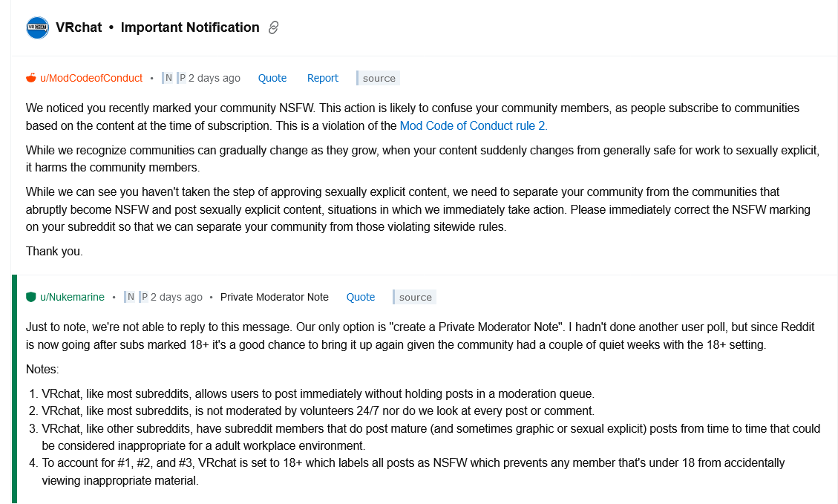The image size is (838, 504).
Task: Click the N badge on Nukemarine's note
Action: point(130,296)
